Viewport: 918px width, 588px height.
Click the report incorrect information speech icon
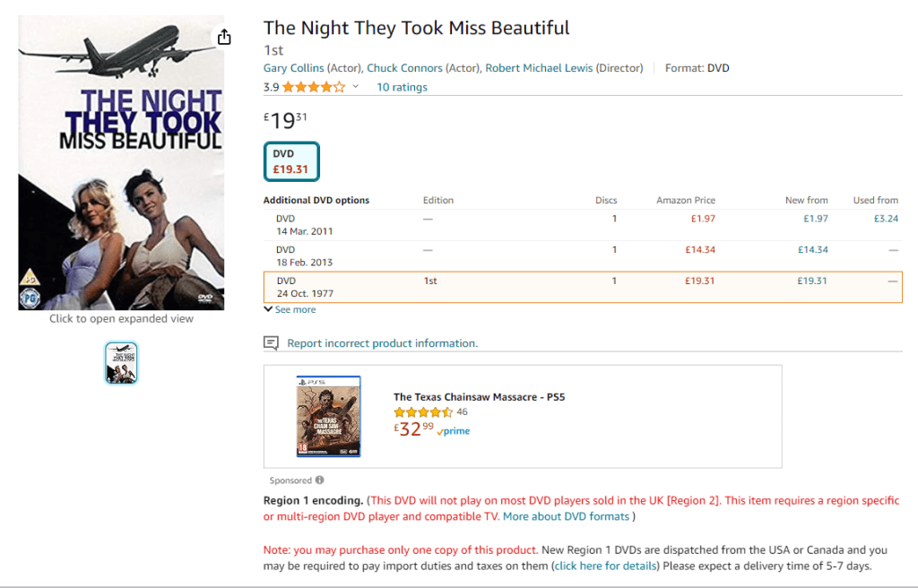[271, 343]
